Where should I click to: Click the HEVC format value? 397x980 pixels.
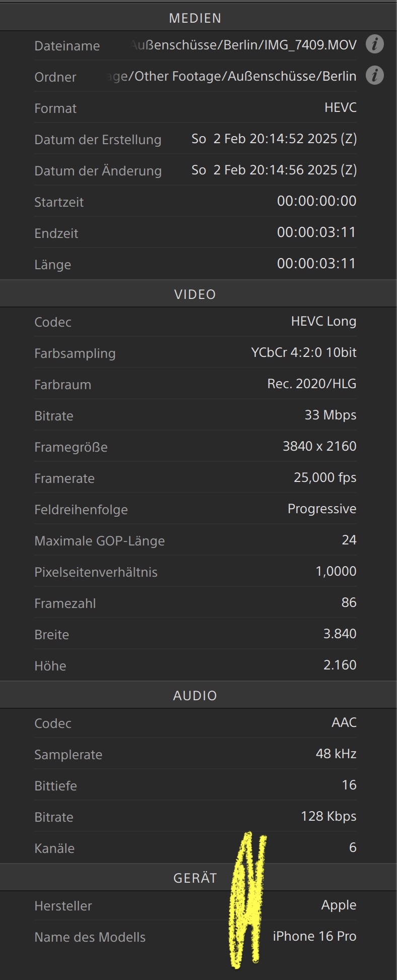[341, 107]
